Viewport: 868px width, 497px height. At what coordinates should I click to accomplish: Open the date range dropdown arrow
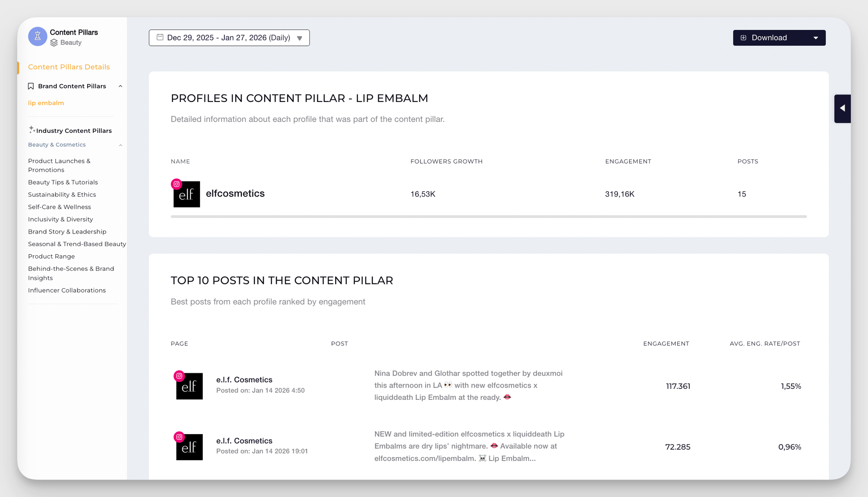(x=299, y=38)
